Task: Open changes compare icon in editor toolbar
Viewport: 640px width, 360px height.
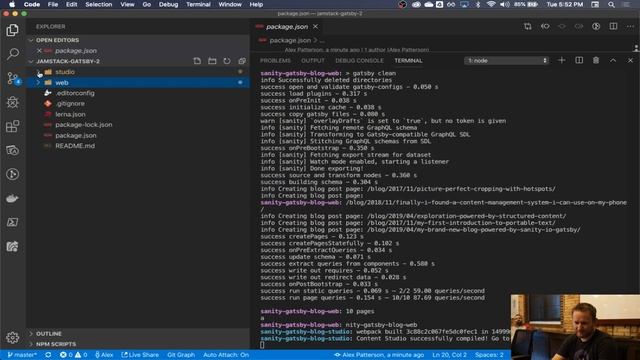Action: pyautogui.click(x=528, y=27)
